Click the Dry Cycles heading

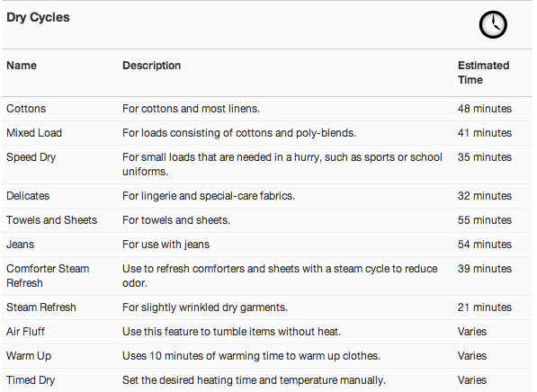point(38,17)
